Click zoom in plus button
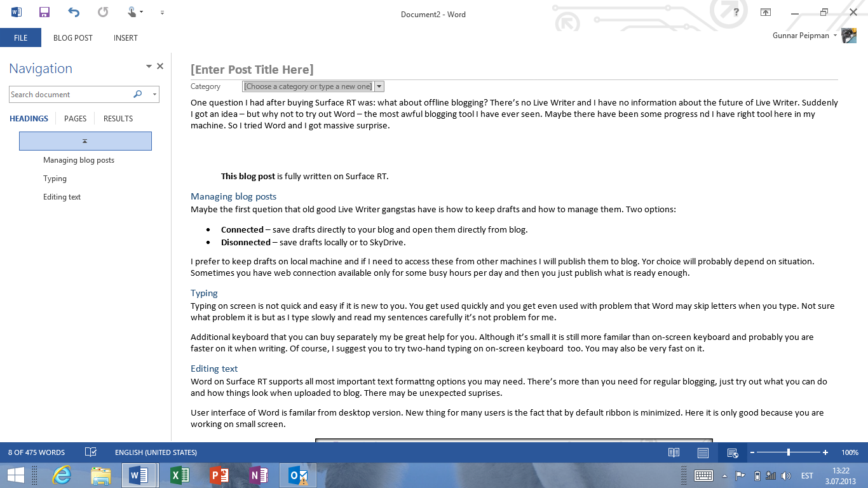The image size is (868, 488). click(x=825, y=452)
